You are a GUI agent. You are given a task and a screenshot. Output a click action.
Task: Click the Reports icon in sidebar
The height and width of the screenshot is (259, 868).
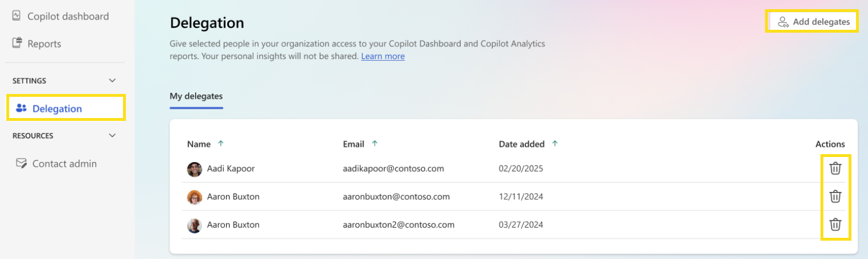tap(17, 44)
